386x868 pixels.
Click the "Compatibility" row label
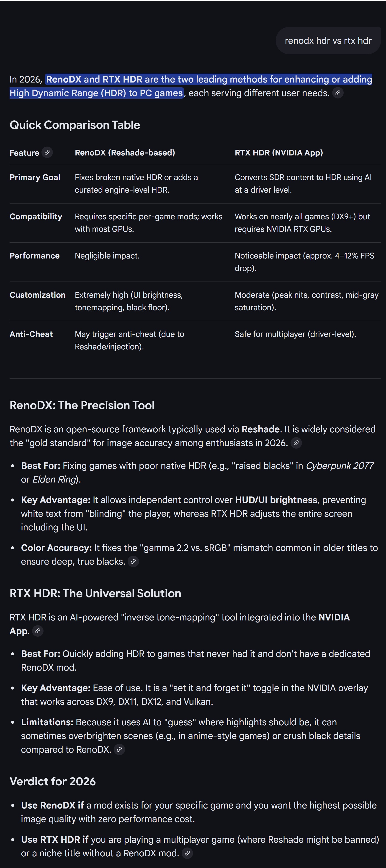point(36,216)
